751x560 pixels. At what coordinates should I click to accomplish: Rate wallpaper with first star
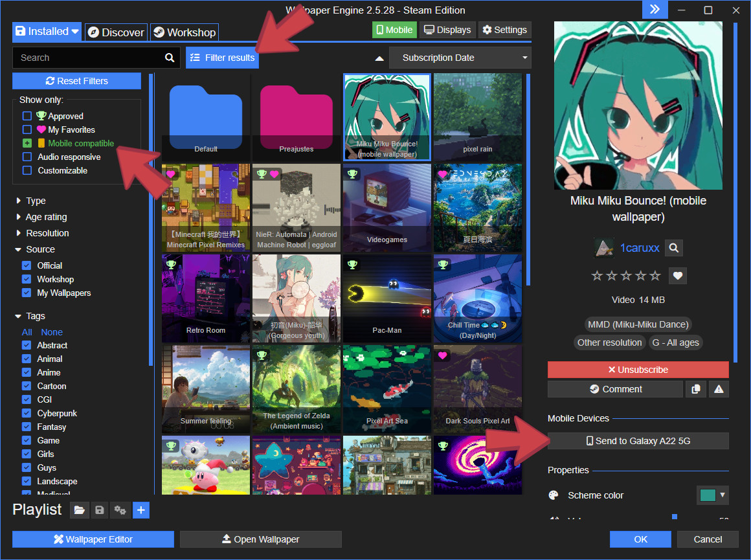coord(597,275)
